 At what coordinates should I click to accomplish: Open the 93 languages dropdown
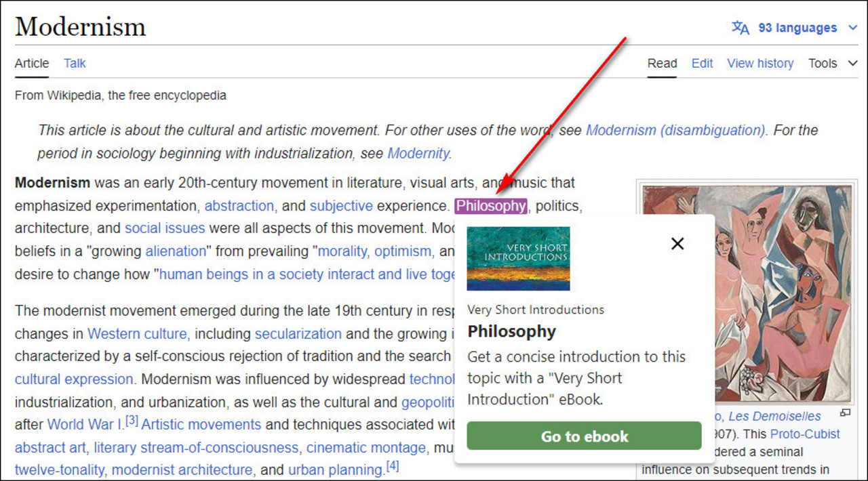797,28
